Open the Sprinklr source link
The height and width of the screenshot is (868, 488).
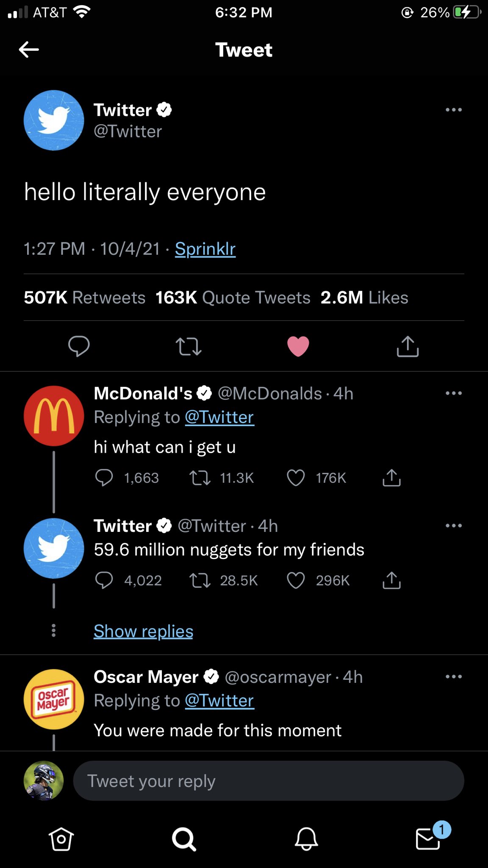click(x=205, y=249)
